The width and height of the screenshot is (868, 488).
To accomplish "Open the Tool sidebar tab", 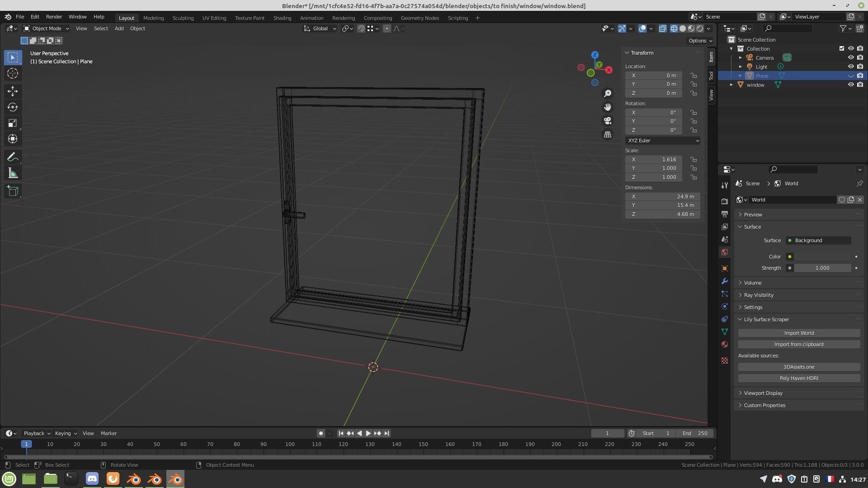I will pos(711,75).
